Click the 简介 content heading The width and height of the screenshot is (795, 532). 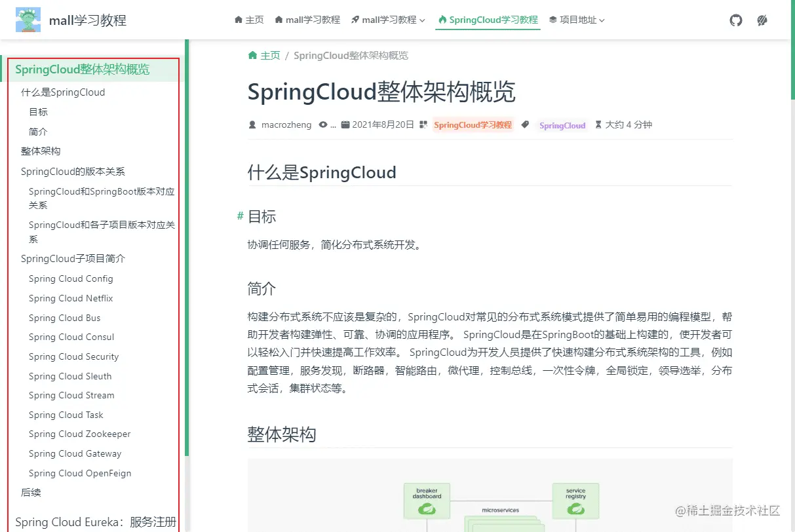pos(262,288)
